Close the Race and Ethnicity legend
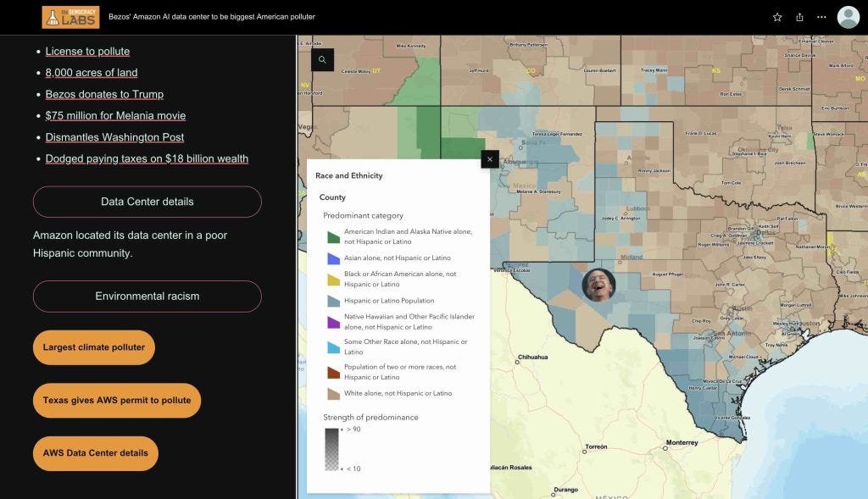This screenshot has height=499, width=868. tap(490, 160)
